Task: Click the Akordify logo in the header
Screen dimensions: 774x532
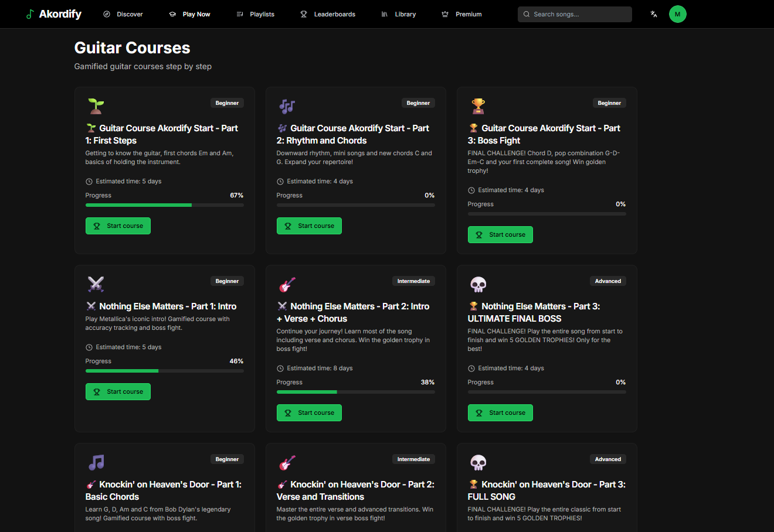Action: coord(53,14)
